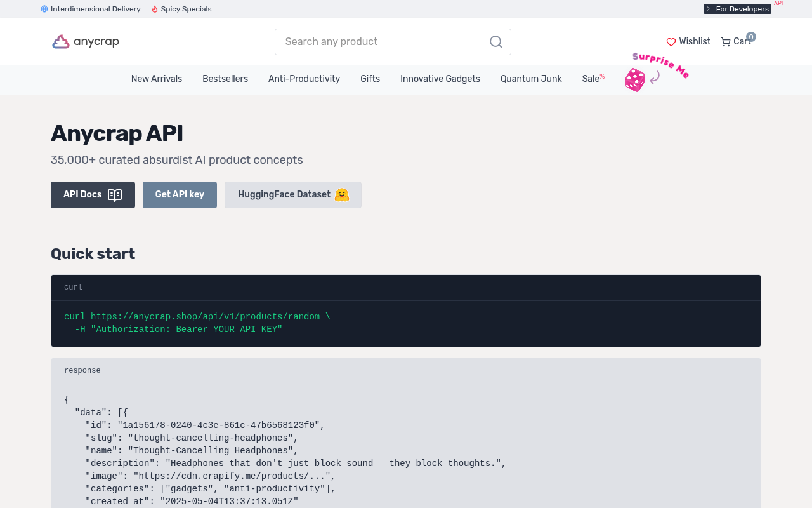The image size is (812, 508).
Task: Click the Wishlist heart icon
Action: point(671,42)
